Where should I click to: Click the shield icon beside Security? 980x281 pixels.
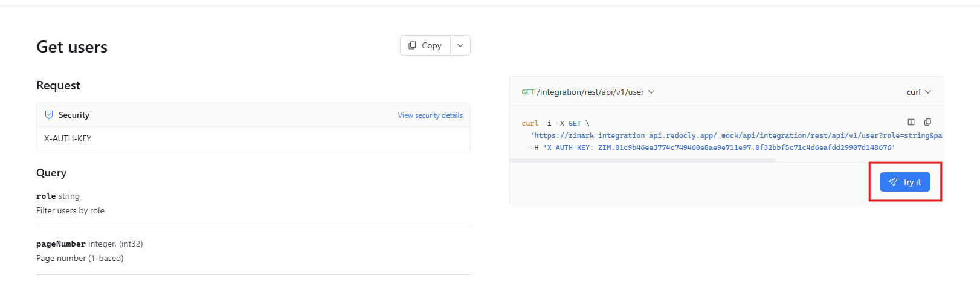pos(49,115)
